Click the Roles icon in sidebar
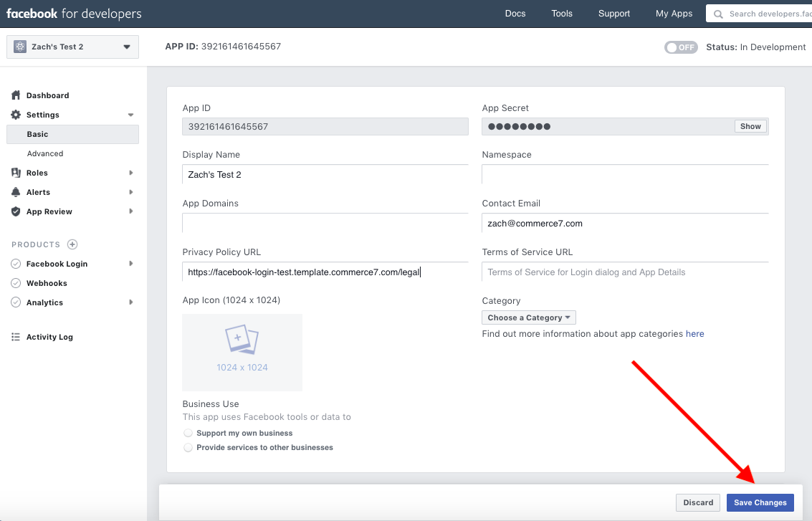The width and height of the screenshot is (812, 521). point(16,173)
